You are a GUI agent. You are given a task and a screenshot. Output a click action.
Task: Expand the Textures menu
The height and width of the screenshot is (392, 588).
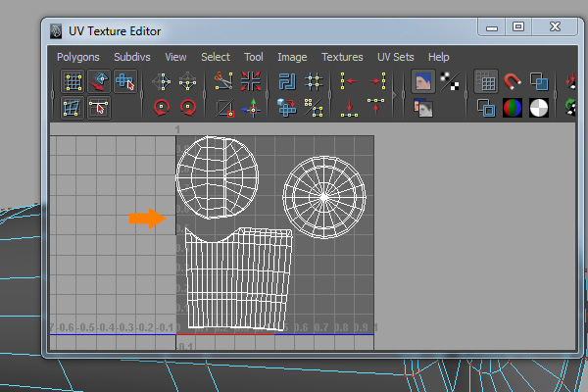pyautogui.click(x=342, y=57)
